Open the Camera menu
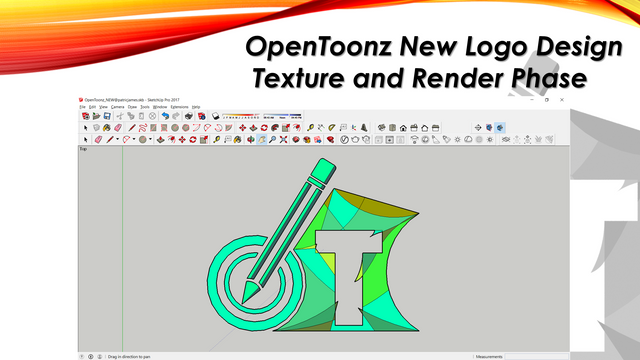 (118, 107)
